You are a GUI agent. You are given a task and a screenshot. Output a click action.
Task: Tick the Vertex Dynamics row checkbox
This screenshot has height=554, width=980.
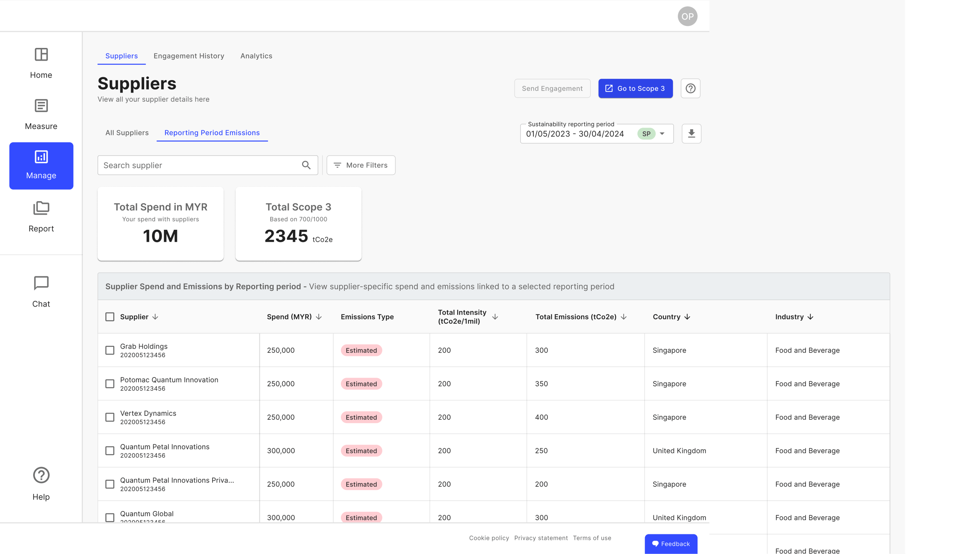(110, 417)
